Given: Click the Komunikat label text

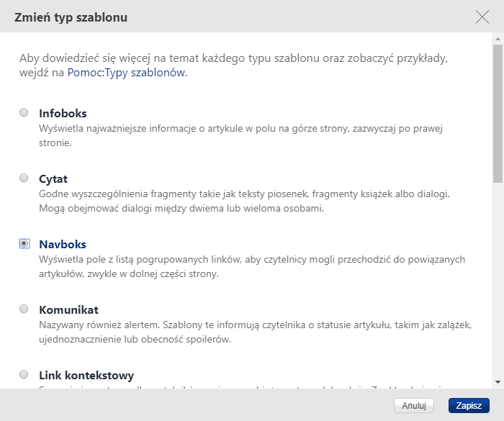Looking at the screenshot, I should click(x=68, y=310).
